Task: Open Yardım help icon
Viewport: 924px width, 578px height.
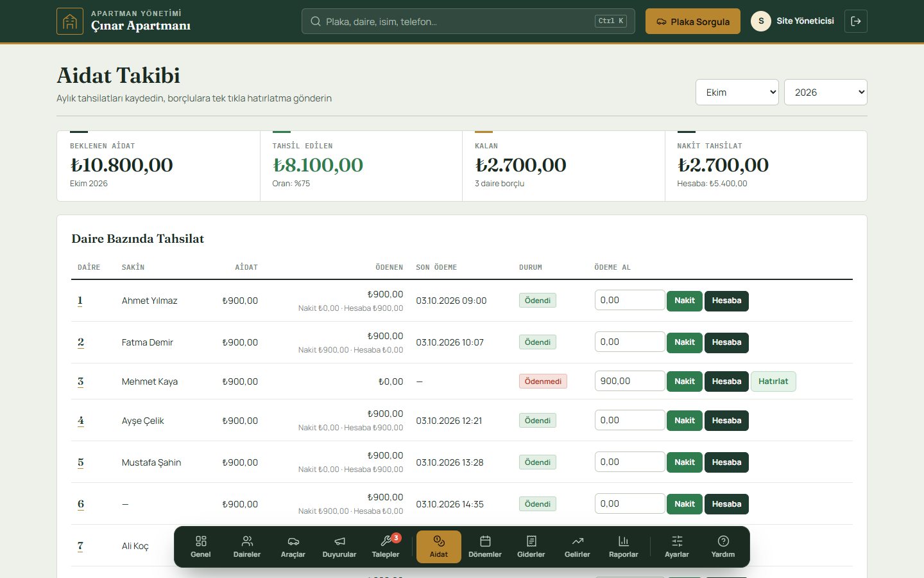Action: tap(723, 547)
